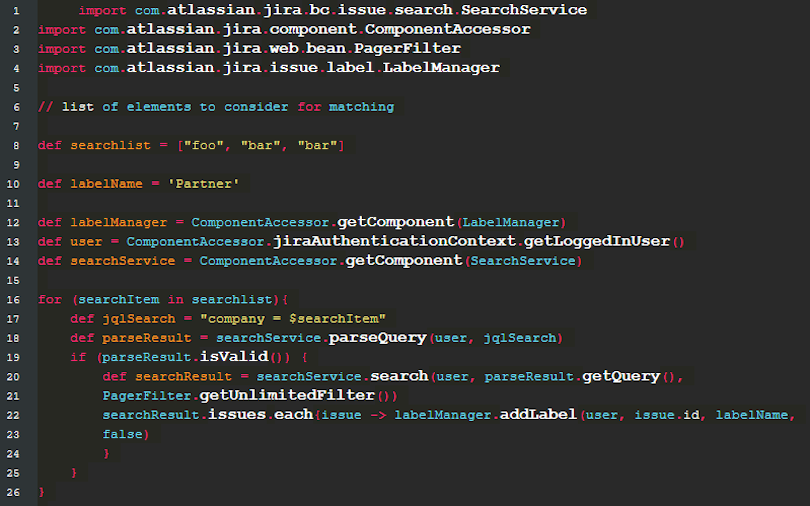The image size is (810, 506).
Task: Click searchItem in the for loop header
Action: pos(119,299)
